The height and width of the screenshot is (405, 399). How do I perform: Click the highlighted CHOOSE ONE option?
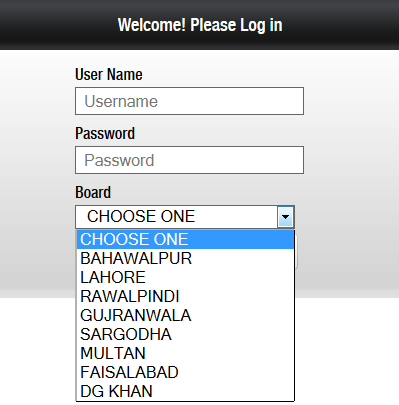pos(185,239)
